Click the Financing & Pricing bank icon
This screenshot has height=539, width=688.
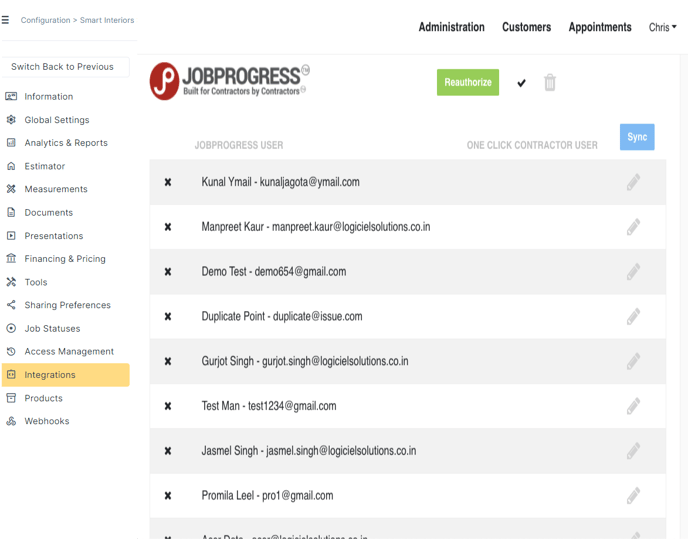[x=11, y=259]
